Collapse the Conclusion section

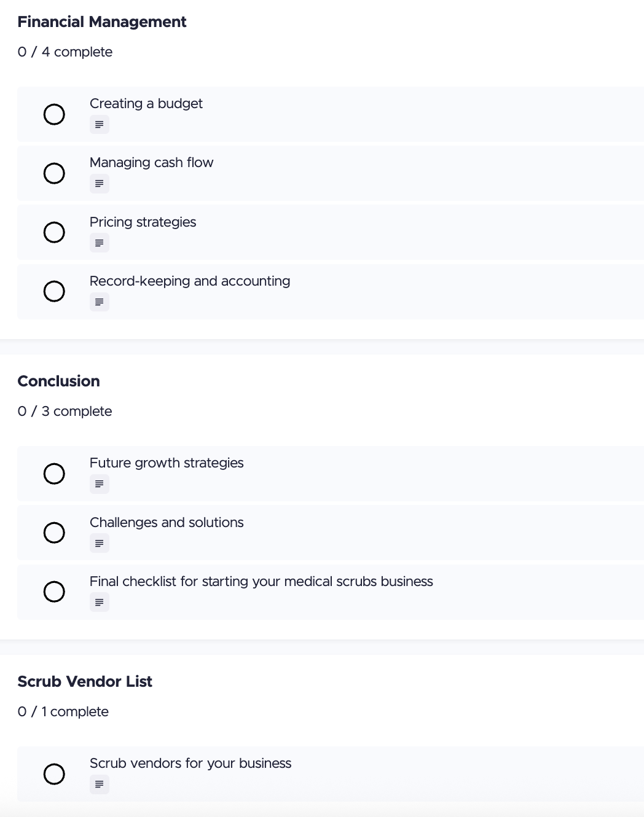click(58, 381)
